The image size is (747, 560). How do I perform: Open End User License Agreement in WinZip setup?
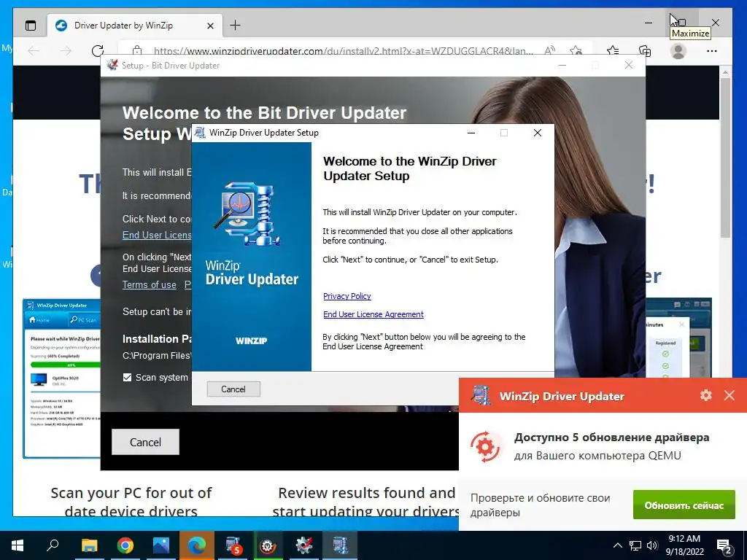coord(373,314)
